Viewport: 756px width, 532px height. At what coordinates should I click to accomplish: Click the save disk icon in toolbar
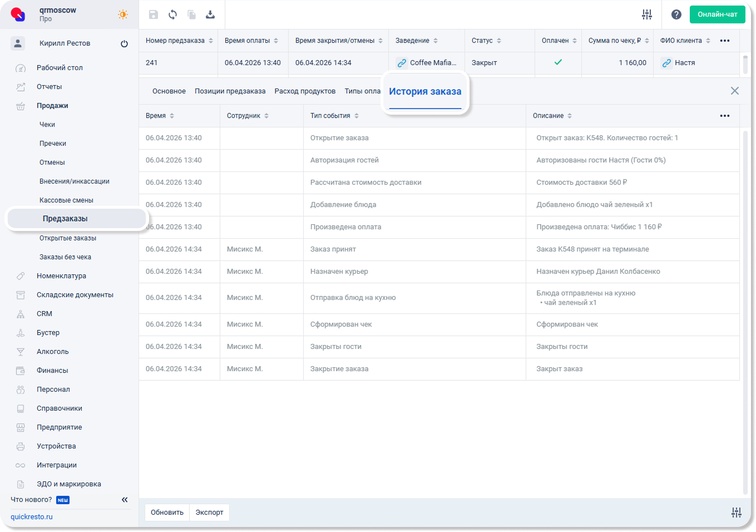tap(154, 14)
